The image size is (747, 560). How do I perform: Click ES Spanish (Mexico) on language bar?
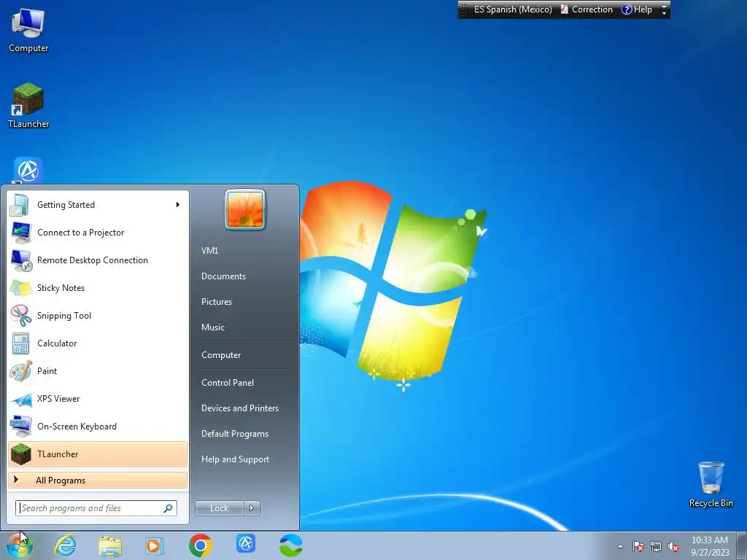(x=513, y=9)
